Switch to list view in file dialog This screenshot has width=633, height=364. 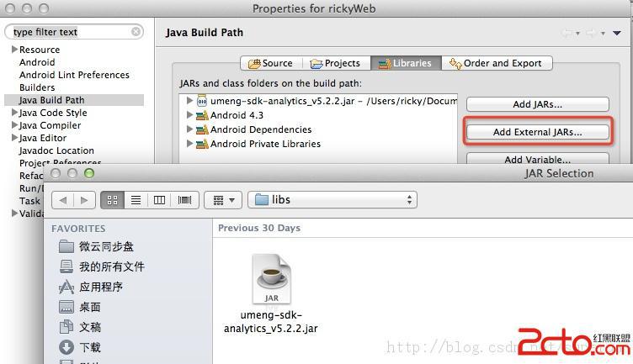(136, 200)
